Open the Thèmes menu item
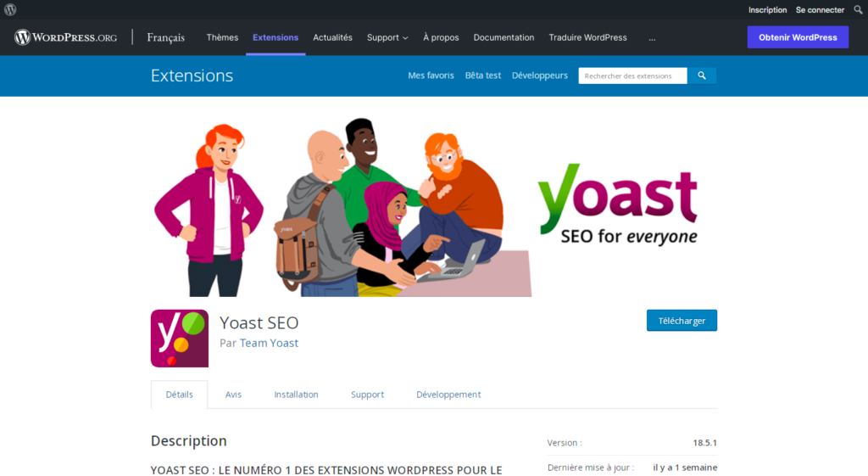Image resolution: width=868 pixels, height=476 pixels. [x=222, y=37]
